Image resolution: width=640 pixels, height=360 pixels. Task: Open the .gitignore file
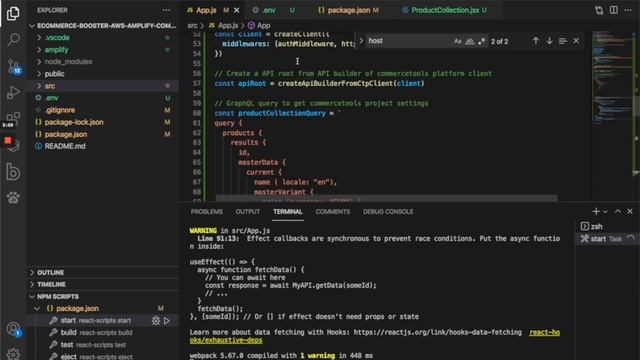click(x=103, y=110)
